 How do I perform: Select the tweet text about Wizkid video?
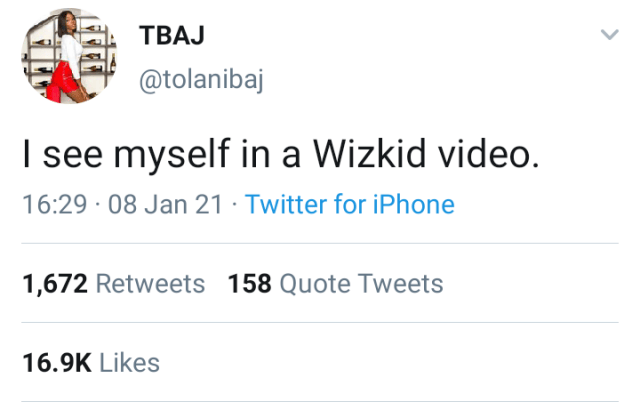pyautogui.click(x=281, y=156)
